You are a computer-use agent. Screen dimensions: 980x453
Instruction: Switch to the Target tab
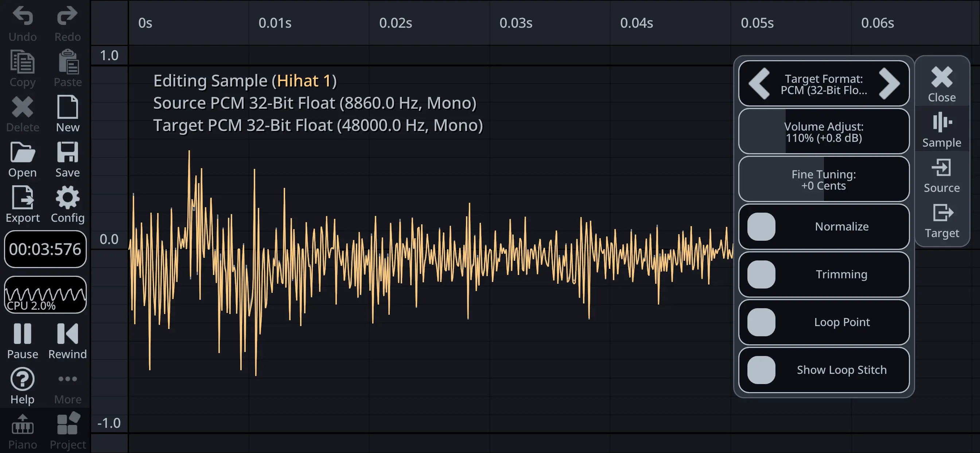tap(941, 220)
